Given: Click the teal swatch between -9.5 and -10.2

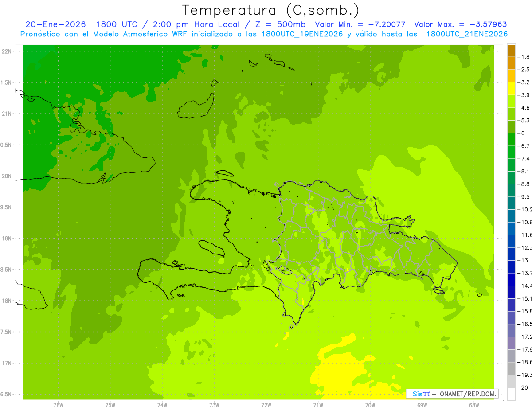Looking at the screenshot, I should coord(511,203).
